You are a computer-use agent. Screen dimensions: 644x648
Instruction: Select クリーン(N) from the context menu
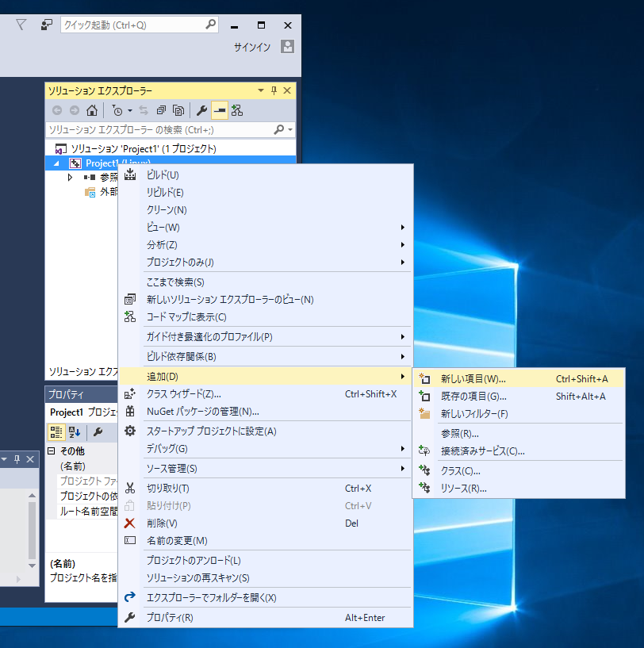266,210
